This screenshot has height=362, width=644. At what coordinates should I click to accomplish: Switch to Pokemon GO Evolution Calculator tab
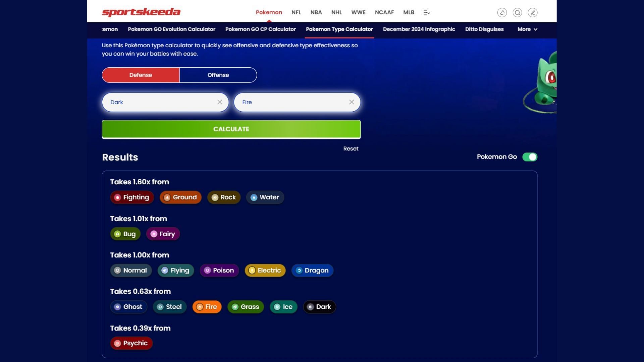tap(172, 29)
